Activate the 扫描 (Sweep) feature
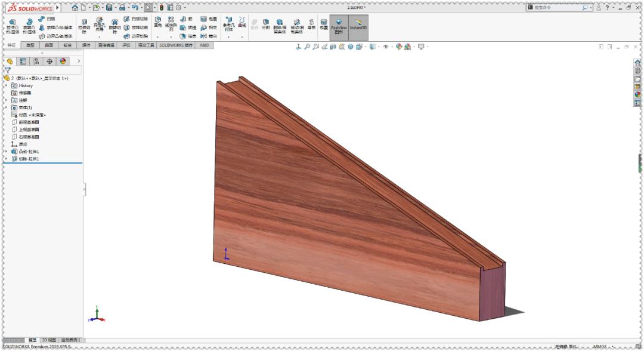The height and width of the screenshot is (351, 644). click(43, 19)
